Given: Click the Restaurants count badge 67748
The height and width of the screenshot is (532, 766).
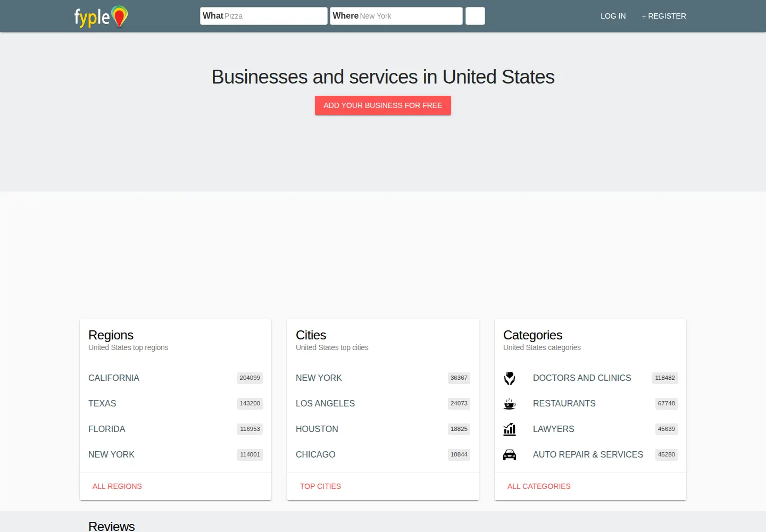Looking at the screenshot, I should (x=667, y=403).
